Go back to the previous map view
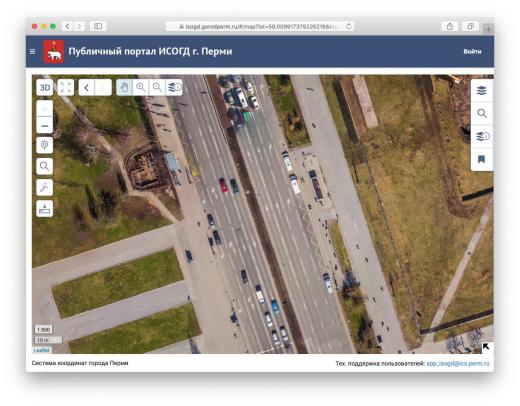The width and height of the screenshot is (520, 406). pyautogui.click(x=87, y=88)
